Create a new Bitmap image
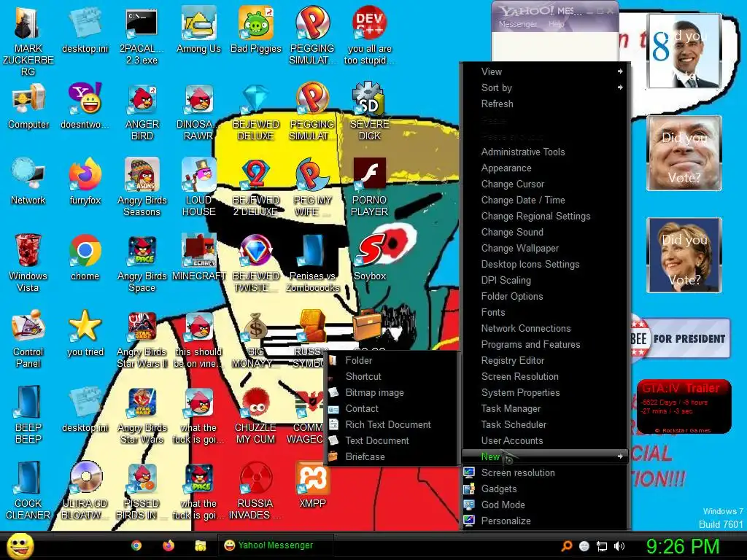This screenshot has height=560, width=747. (392, 392)
